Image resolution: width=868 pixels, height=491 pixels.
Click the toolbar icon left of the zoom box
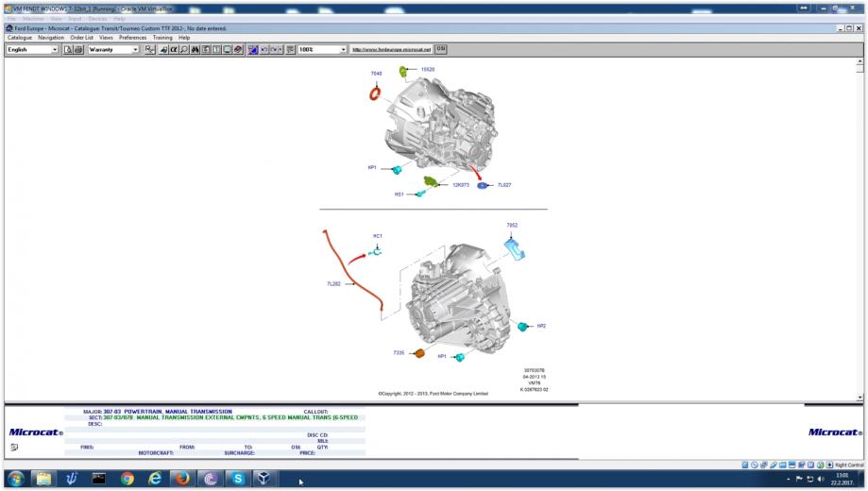click(291, 49)
